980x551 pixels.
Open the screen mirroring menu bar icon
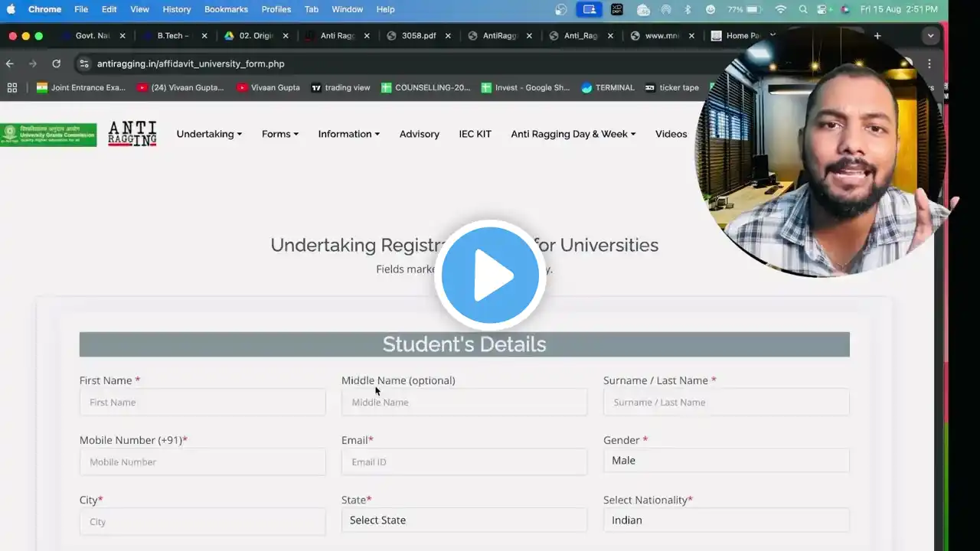point(589,9)
